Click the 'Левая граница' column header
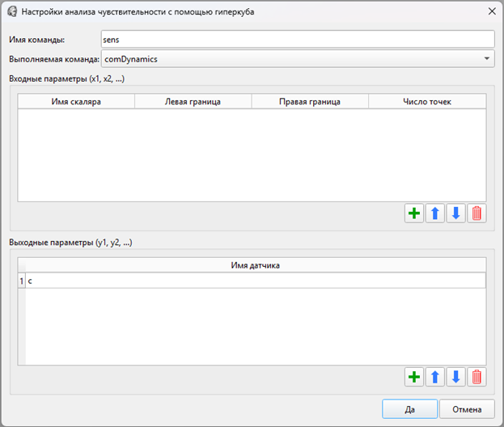The height and width of the screenshot is (427, 504). click(x=193, y=102)
